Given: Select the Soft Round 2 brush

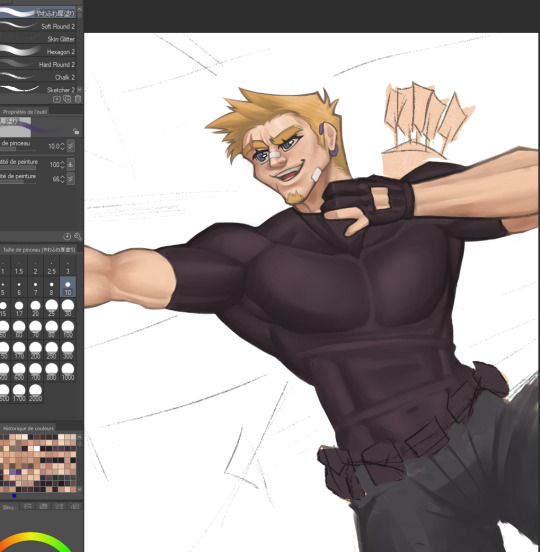Looking at the screenshot, I should (38, 26).
